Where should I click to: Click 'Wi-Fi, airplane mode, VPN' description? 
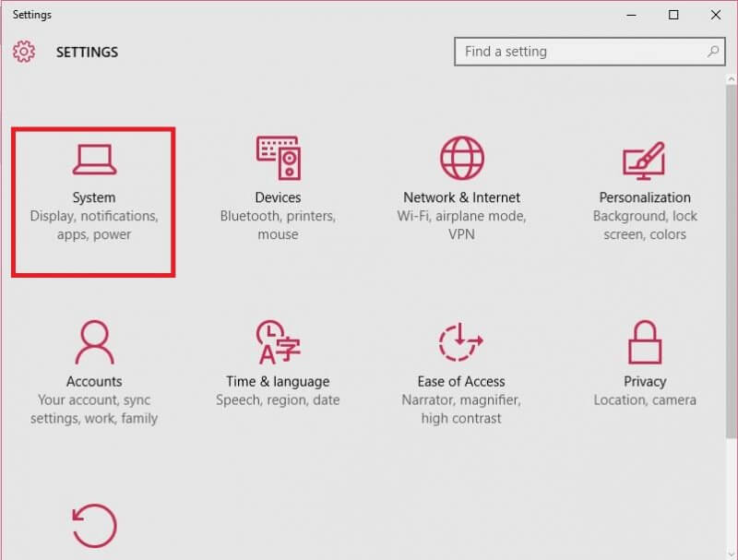461,225
